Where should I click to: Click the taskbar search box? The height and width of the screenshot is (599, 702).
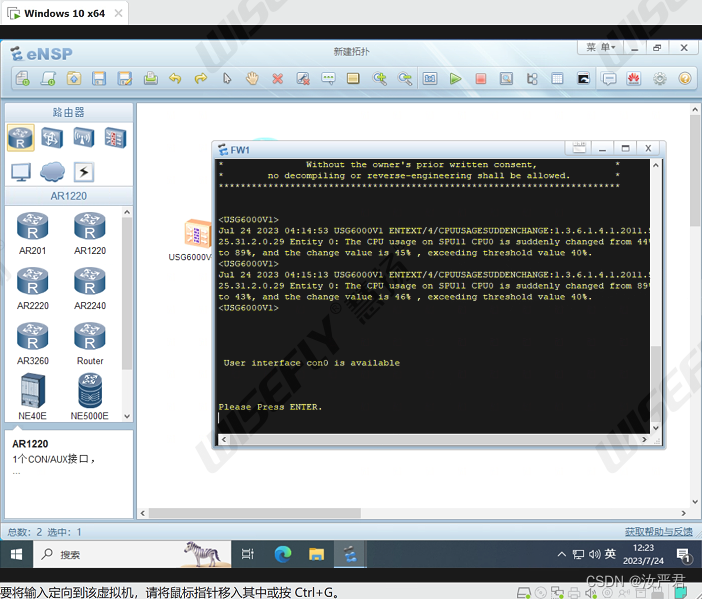132,555
